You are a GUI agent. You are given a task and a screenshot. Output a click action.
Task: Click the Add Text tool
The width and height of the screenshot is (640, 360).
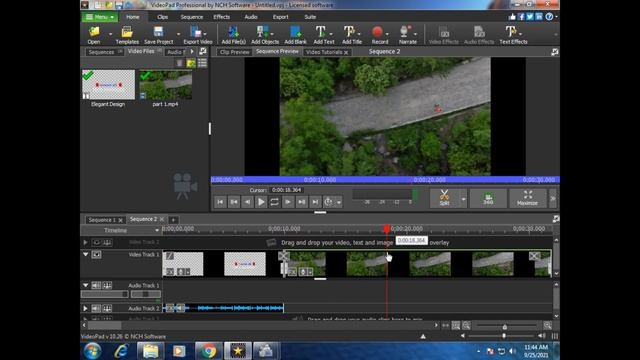click(323, 35)
